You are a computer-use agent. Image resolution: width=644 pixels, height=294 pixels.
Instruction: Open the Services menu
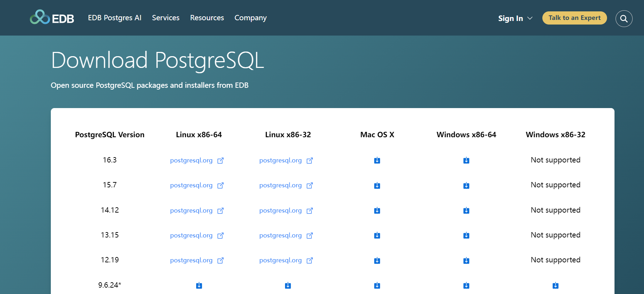(x=166, y=18)
